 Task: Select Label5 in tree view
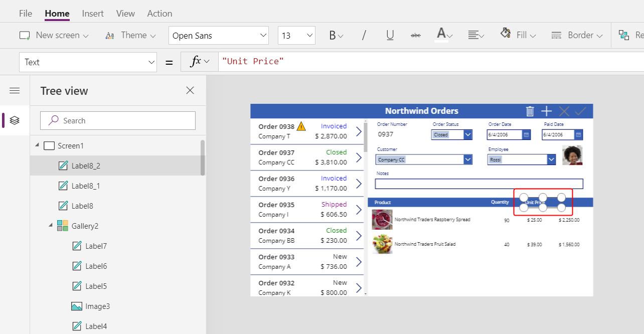click(96, 286)
